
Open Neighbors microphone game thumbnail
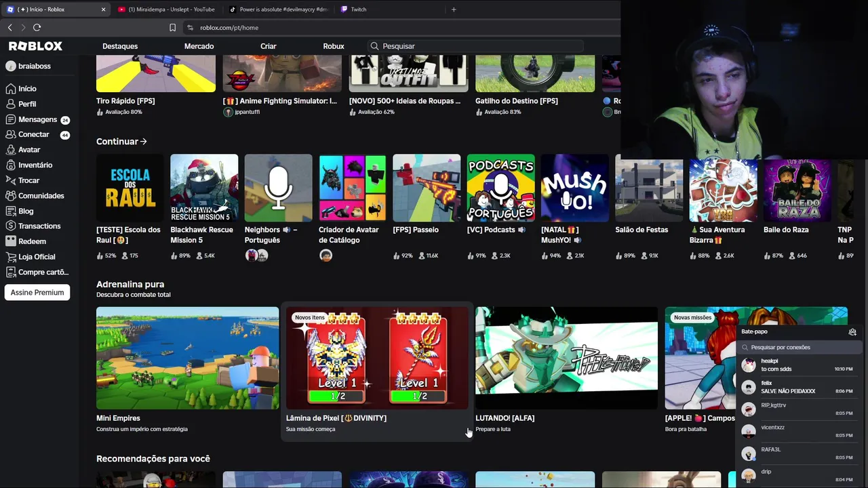(278, 188)
